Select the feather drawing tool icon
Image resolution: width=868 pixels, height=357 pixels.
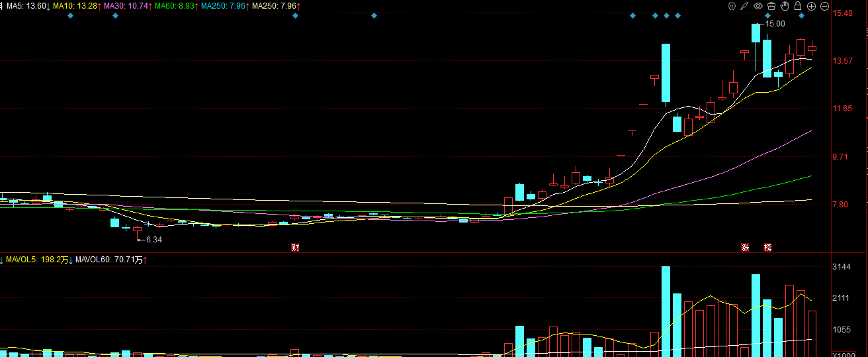745,6
